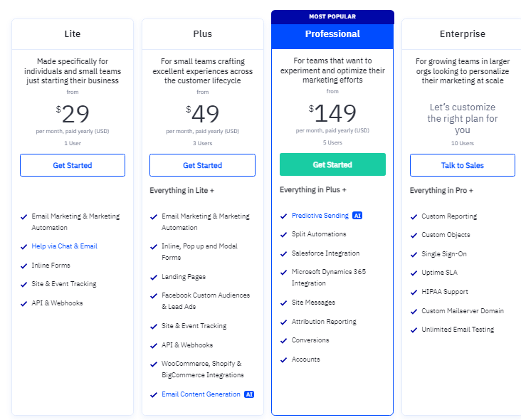This screenshot has width=521, height=420.
Task: Click the checkmark icon next to Landing Pages
Action: click(x=154, y=277)
